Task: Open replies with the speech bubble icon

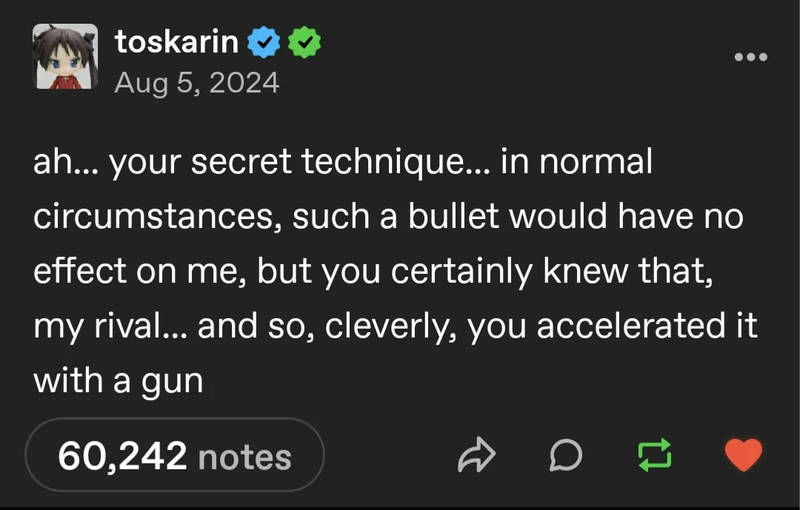Action: point(566,455)
